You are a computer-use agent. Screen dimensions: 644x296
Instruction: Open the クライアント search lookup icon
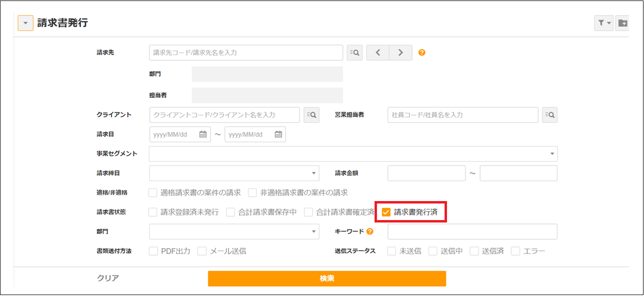(x=312, y=115)
